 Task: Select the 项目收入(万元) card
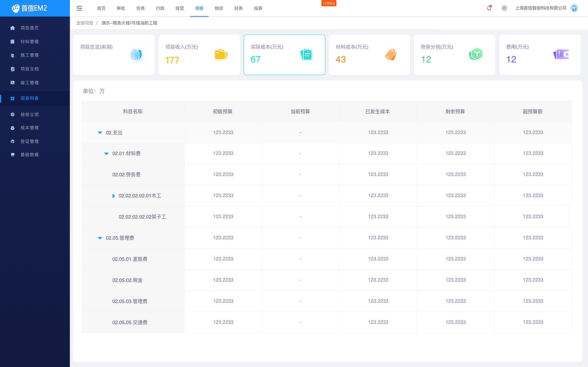pos(199,55)
